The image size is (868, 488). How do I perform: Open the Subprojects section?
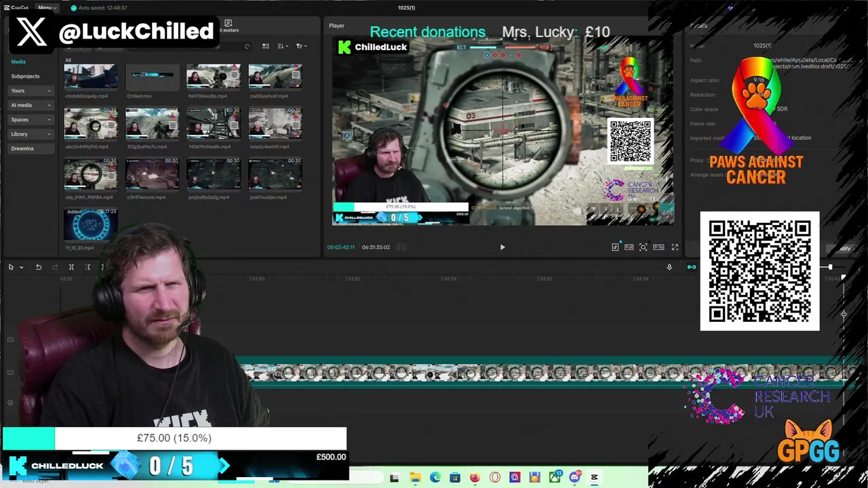click(25, 76)
